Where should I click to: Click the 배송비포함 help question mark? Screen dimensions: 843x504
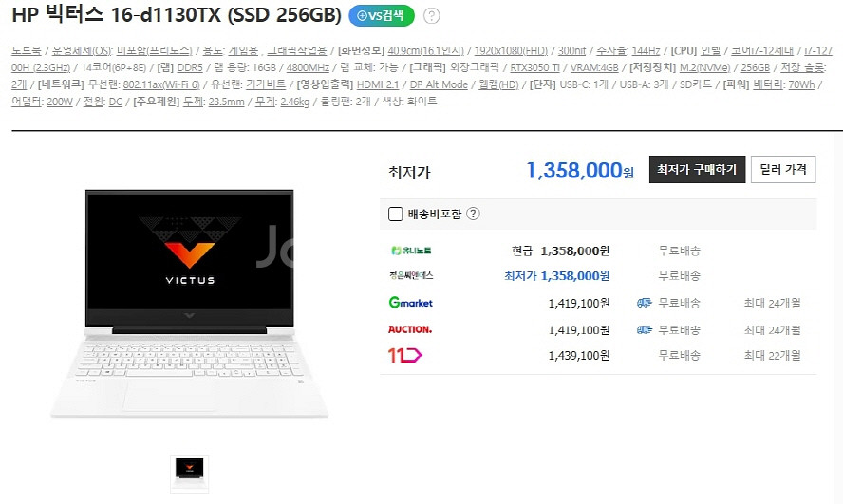point(473,214)
